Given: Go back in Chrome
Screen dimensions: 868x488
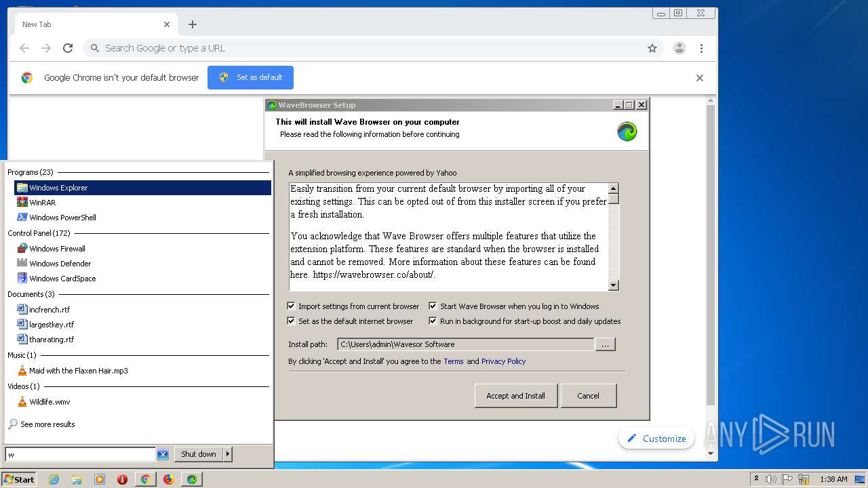Looking at the screenshot, I should (24, 48).
